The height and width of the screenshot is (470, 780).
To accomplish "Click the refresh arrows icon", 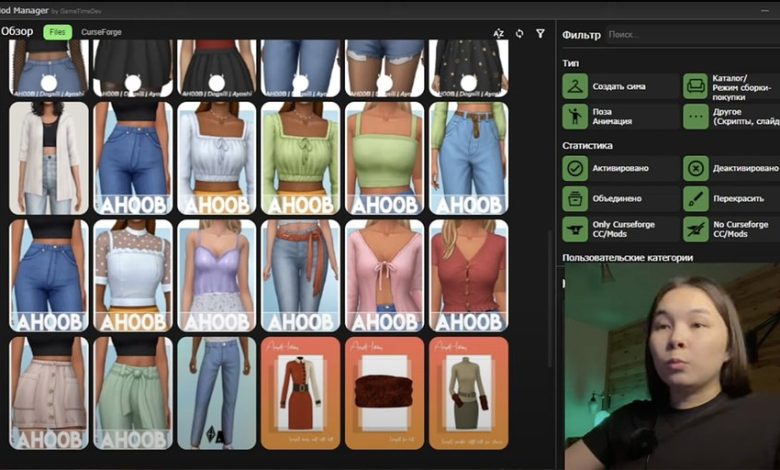I will pyautogui.click(x=520, y=33).
